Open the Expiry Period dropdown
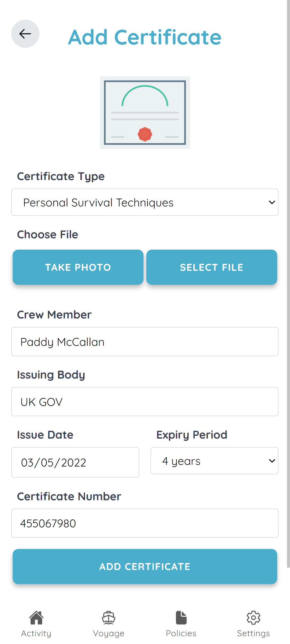 (214, 461)
